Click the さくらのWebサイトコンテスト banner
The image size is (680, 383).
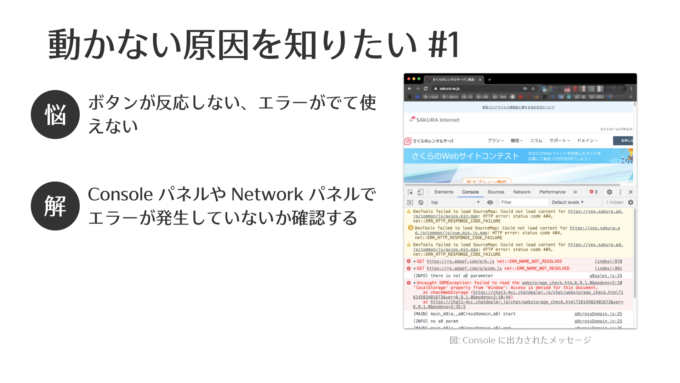point(518,156)
